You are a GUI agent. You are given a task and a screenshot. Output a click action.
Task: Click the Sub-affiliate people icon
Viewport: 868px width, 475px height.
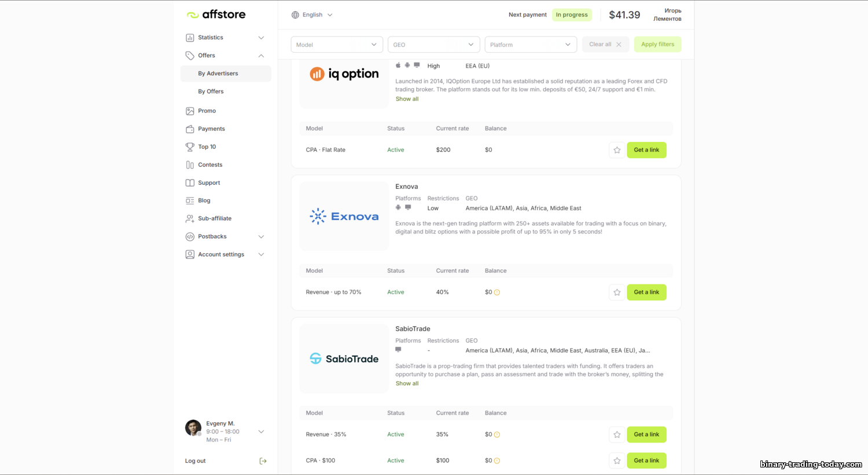190,218
